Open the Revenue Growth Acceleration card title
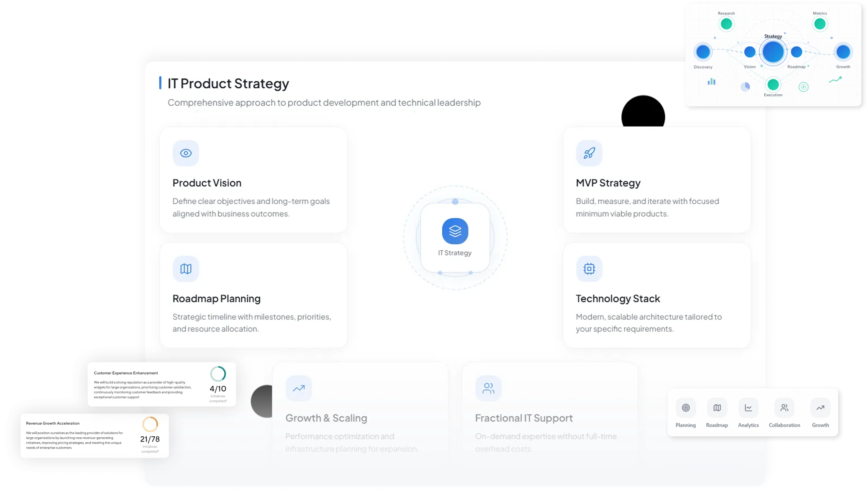868x492 pixels. pos(53,423)
